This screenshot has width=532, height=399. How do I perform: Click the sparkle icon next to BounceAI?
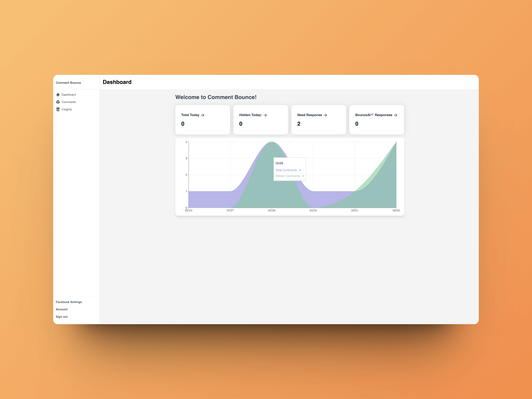[373, 114]
